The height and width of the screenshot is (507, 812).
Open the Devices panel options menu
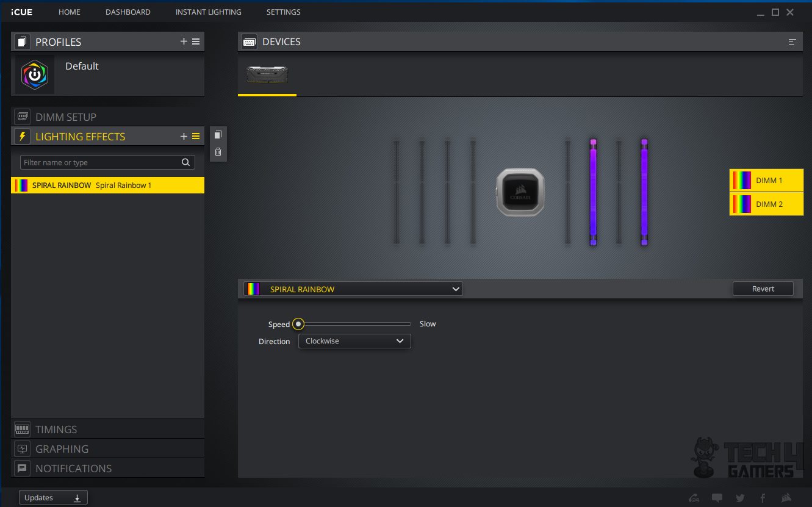point(792,42)
